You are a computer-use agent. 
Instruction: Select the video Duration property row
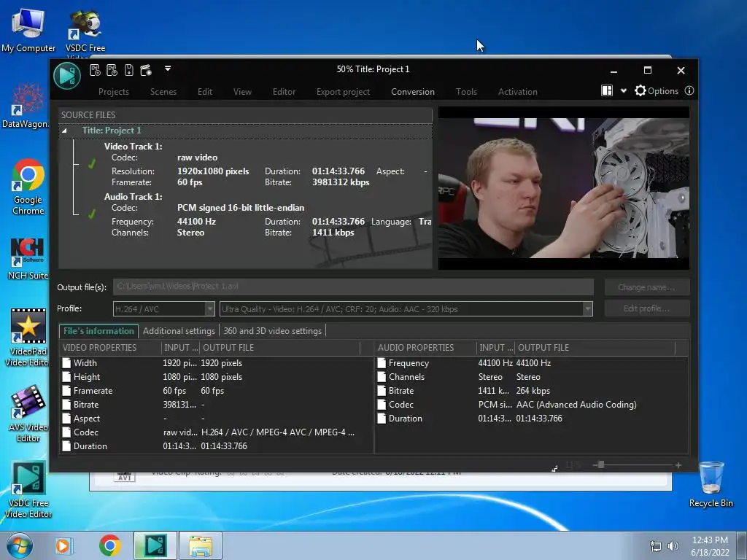217,446
